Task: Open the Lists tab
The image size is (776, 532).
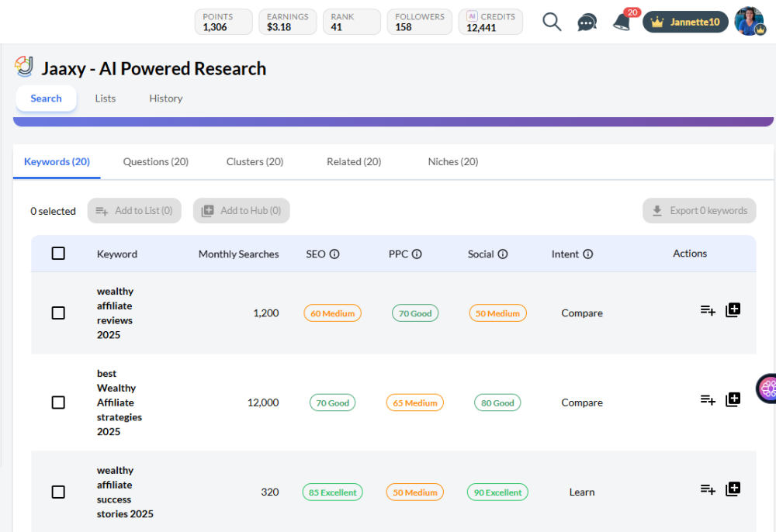Action: coord(106,98)
